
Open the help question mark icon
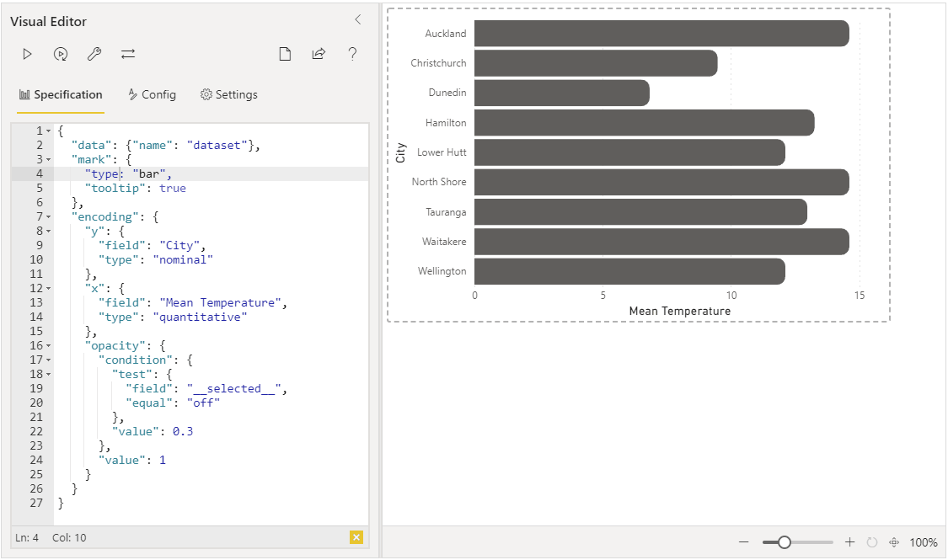click(352, 55)
